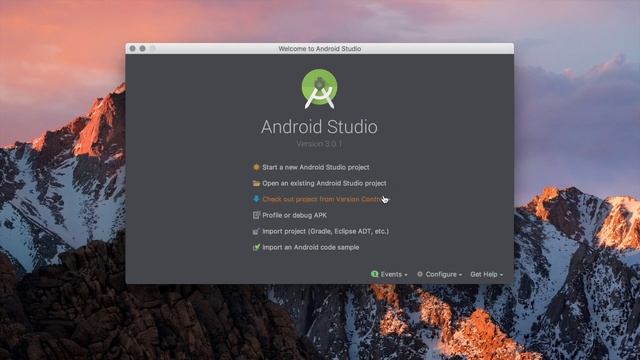640x360 pixels.
Task: Click the Import Android code sample icon
Action: pyautogui.click(x=256, y=247)
